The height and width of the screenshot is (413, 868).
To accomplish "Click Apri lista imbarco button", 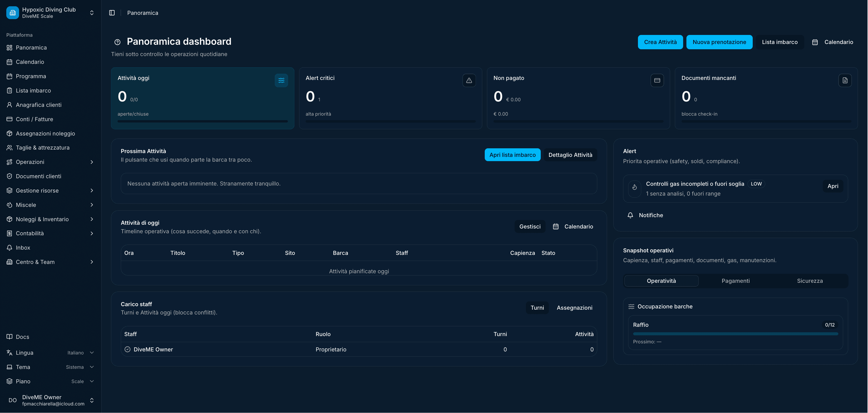I will tap(513, 155).
